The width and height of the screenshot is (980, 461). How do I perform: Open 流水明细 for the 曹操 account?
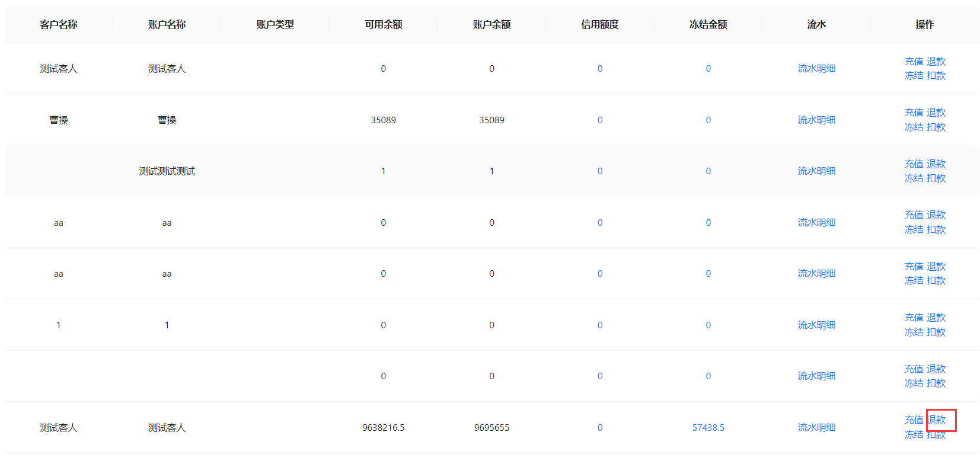pos(816,120)
